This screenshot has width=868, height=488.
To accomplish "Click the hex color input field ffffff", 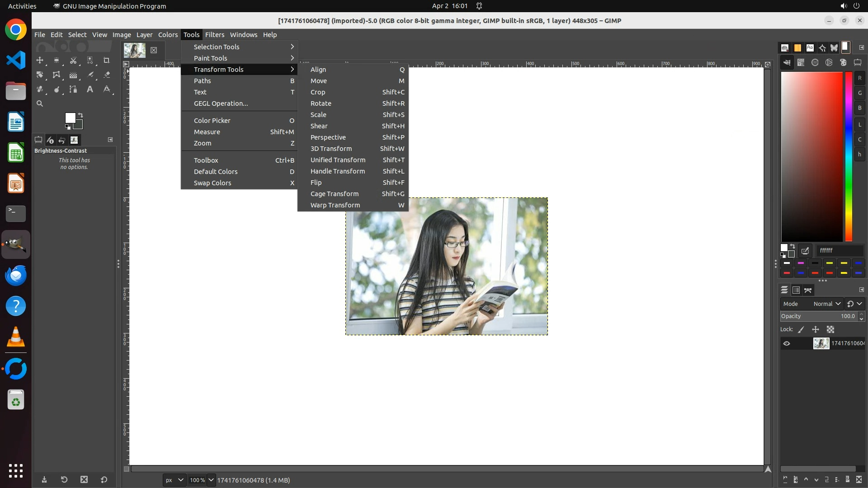I will (x=839, y=250).
